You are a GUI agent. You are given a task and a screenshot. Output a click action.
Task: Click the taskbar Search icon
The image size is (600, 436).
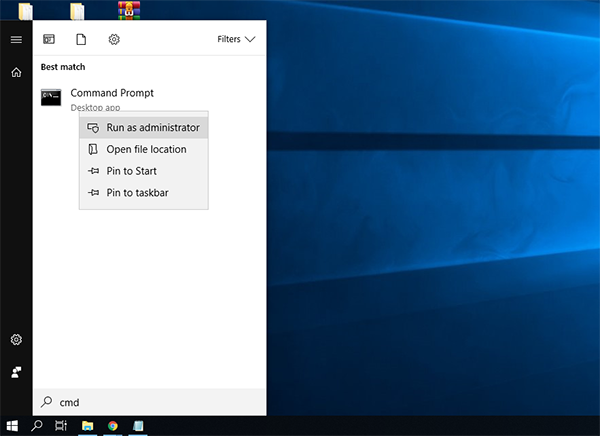tap(37, 426)
